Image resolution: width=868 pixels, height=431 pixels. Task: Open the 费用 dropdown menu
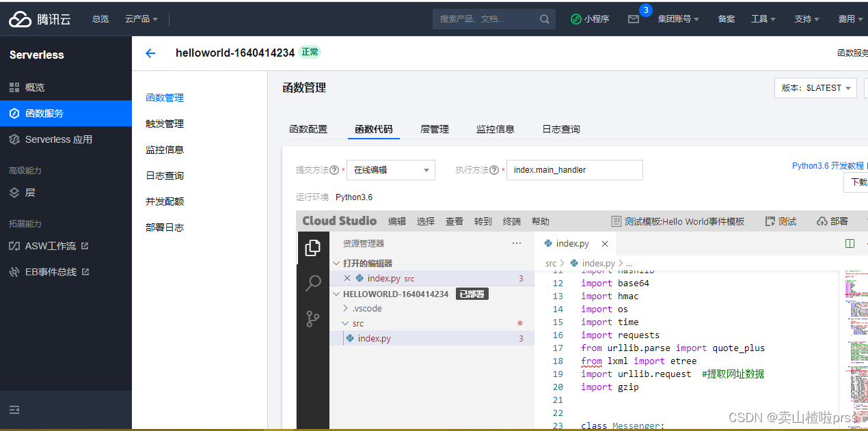pyautogui.click(x=850, y=19)
